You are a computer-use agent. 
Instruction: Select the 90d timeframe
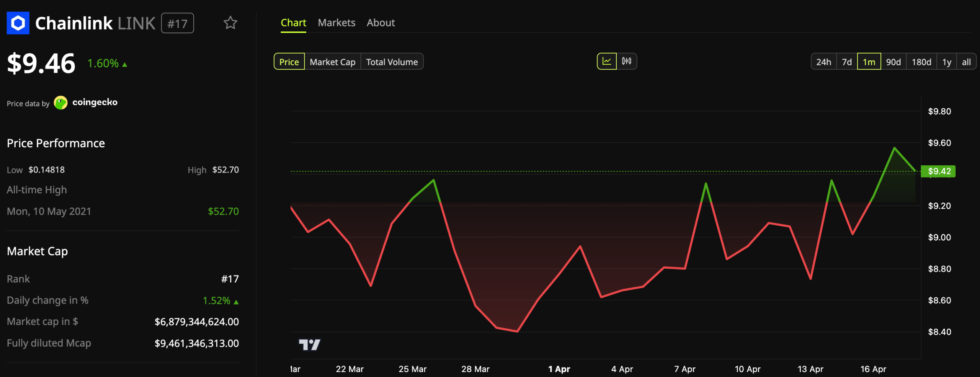893,61
